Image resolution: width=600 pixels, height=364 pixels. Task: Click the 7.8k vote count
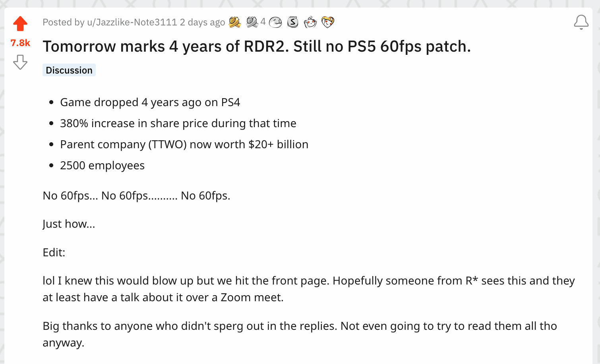(20, 43)
